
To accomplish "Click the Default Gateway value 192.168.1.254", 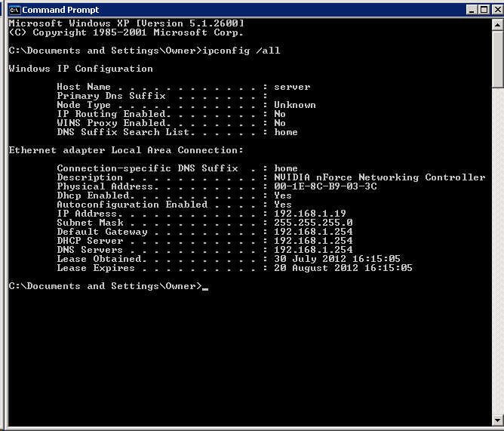I will tap(313, 232).
